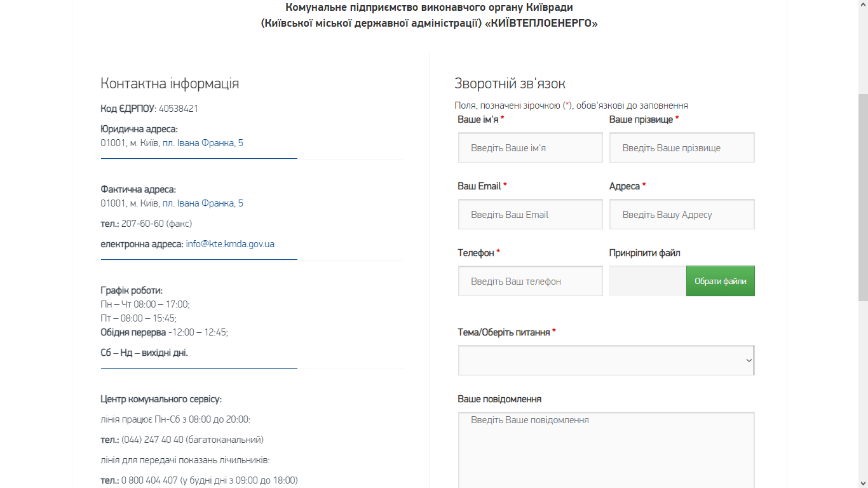Select the ЄДРПОУ code '40538421'

179,109
